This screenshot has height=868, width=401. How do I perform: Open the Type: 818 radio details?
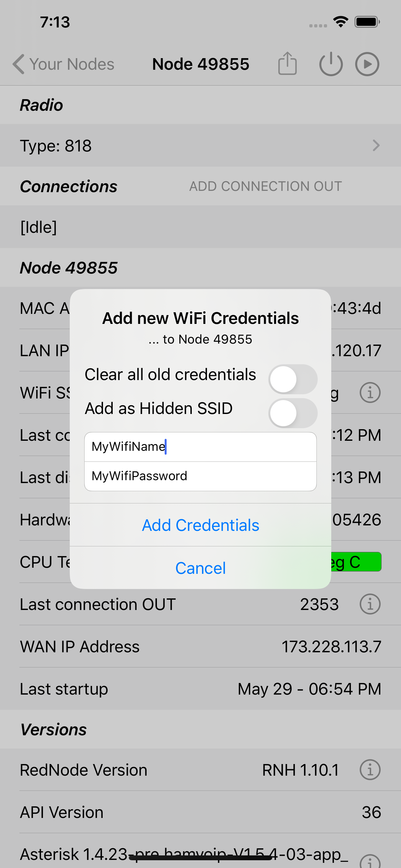pos(200,146)
